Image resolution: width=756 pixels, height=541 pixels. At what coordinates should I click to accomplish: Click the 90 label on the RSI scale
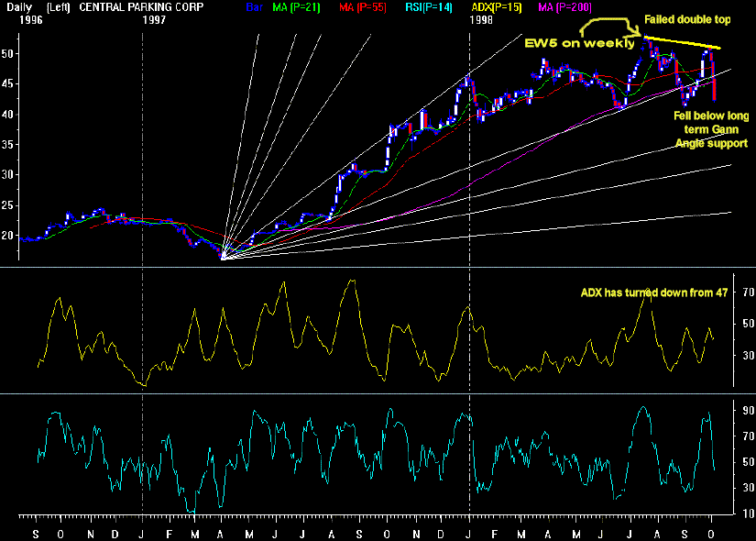tap(749, 411)
